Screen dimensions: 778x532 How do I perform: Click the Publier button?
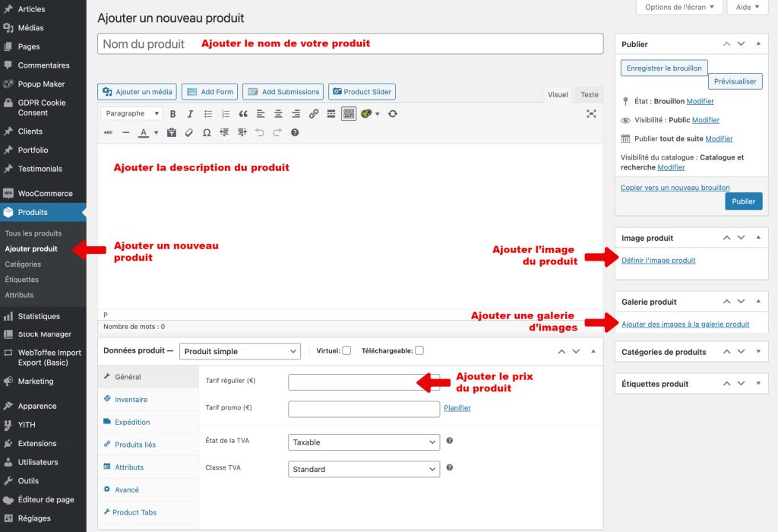743,201
